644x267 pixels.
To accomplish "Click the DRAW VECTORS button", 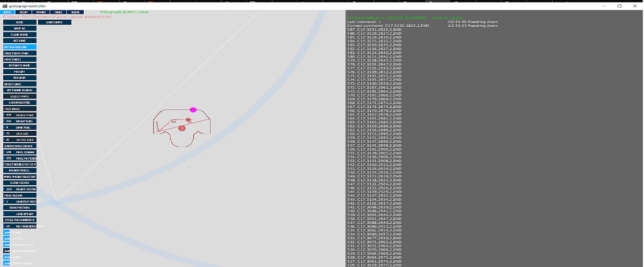I will 20,208.
